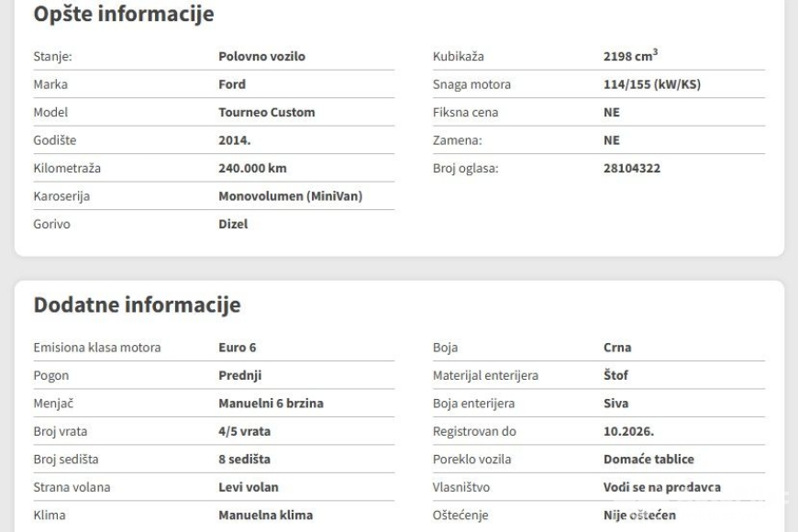Click the 'Tourneo Custom' model value
The height and width of the screenshot is (532, 798).
tap(266, 112)
